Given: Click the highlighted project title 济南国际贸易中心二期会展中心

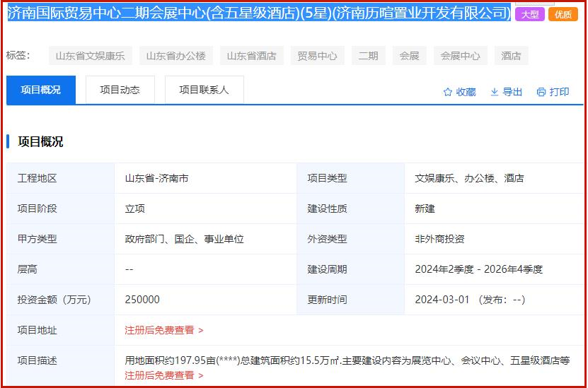Looking at the screenshot, I should click(x=259, y=13).
